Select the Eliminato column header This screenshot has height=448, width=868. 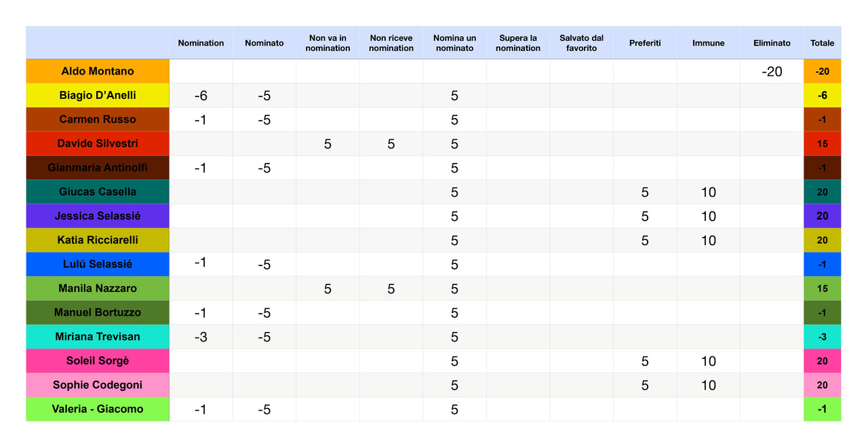(772, 43)
